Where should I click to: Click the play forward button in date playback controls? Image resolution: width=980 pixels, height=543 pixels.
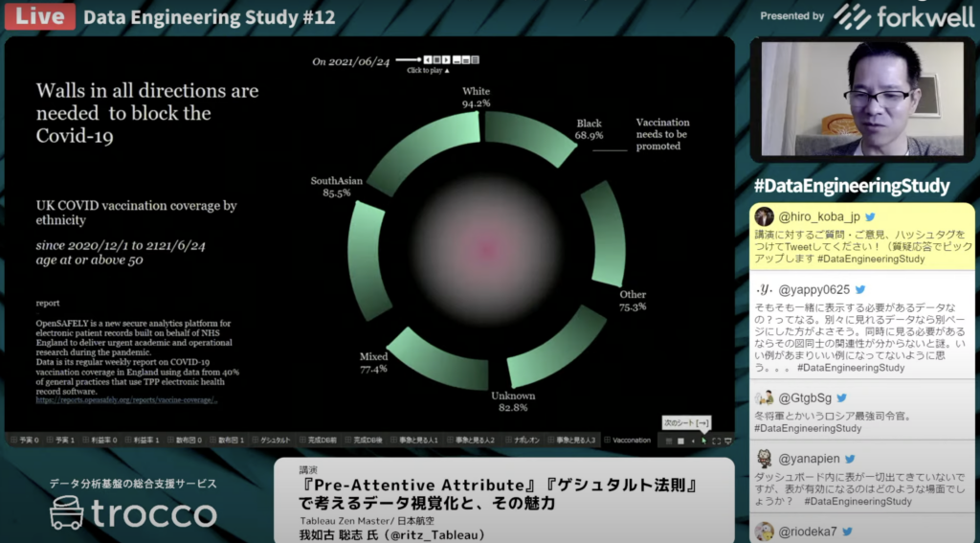tap(446, 59)
